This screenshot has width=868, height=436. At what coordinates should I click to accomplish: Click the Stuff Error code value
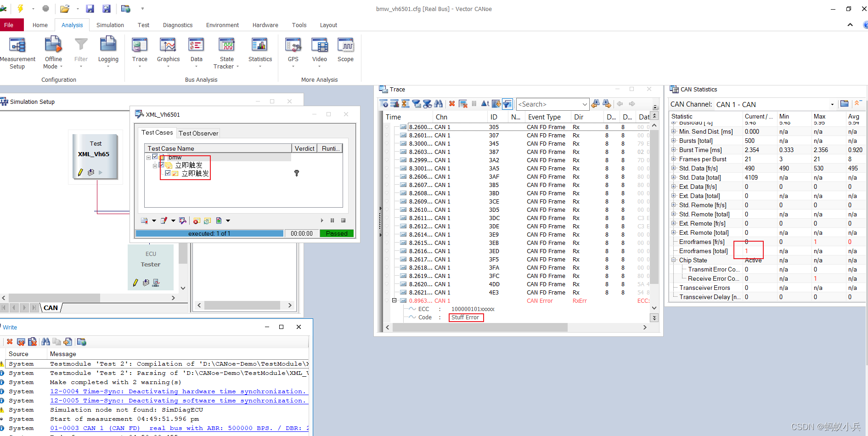click(x=465, y=317)
